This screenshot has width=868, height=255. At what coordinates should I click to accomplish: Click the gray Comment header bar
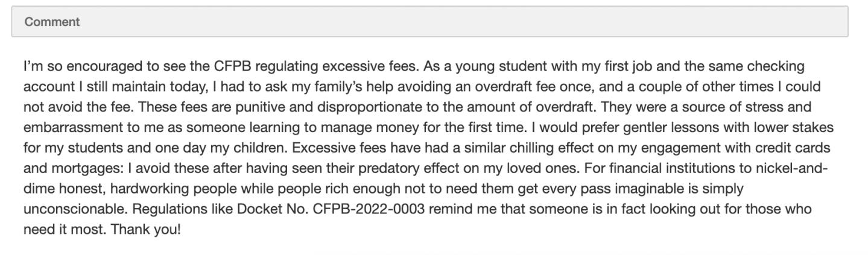click(x=429, y=22)
